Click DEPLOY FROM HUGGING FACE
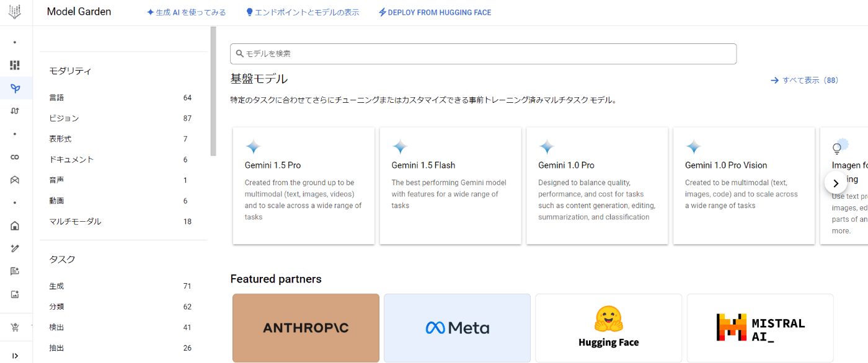Screen dimensions: 868x363 pos(435,12)
